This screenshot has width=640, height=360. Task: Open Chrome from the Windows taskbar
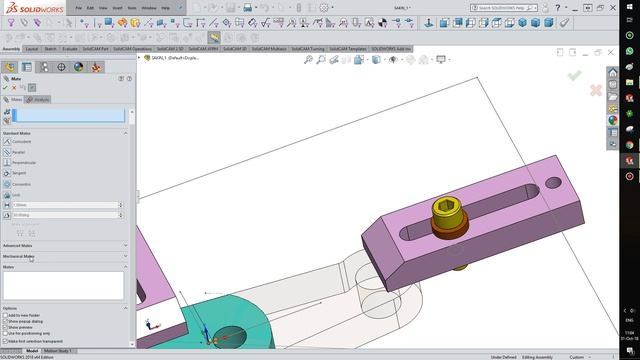point(629,144)
